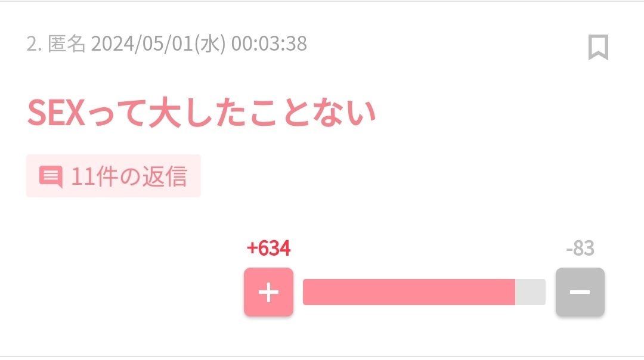Click the pink comment body text

(202, 113)
